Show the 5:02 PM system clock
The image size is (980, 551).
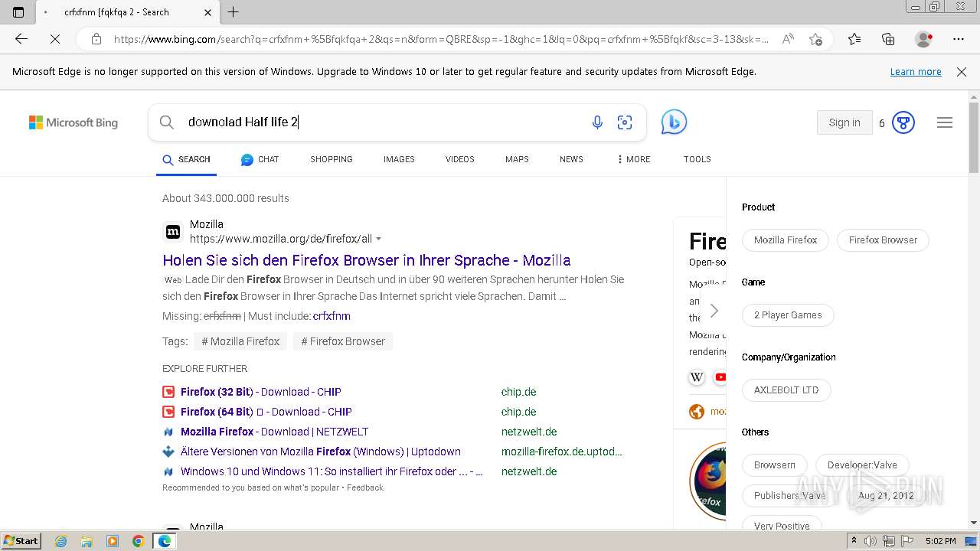pyautogui.click(x=940, y=541)
